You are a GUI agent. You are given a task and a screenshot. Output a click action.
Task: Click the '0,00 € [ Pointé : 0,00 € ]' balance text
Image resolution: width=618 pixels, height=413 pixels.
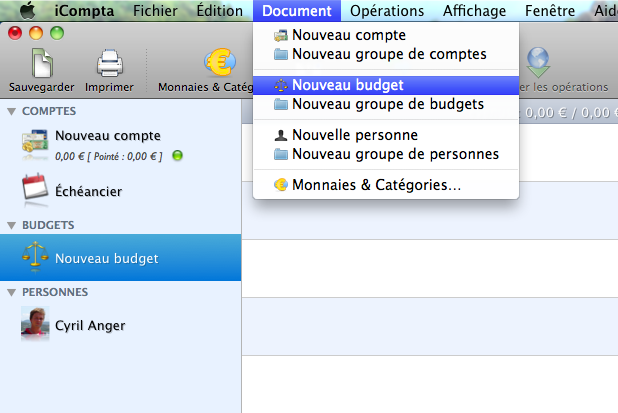(x=108, y=156)
